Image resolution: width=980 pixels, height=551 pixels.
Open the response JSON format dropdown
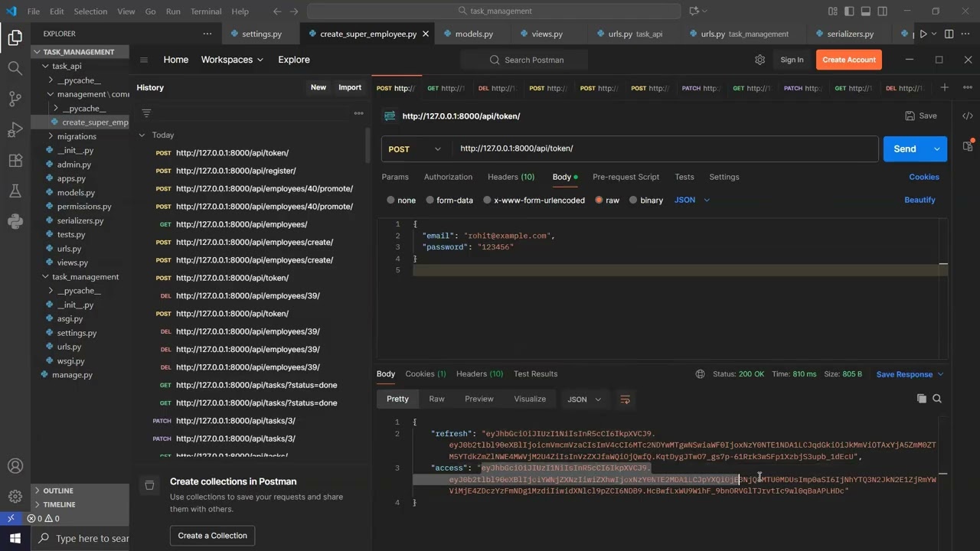[585, 399]
